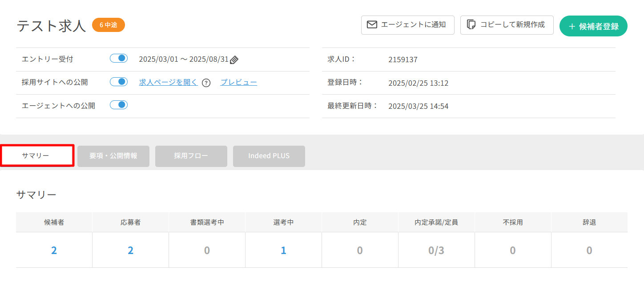
Task: Click the 内定承諾/定員 value 0/3
Action: click(x=436, y=250)
